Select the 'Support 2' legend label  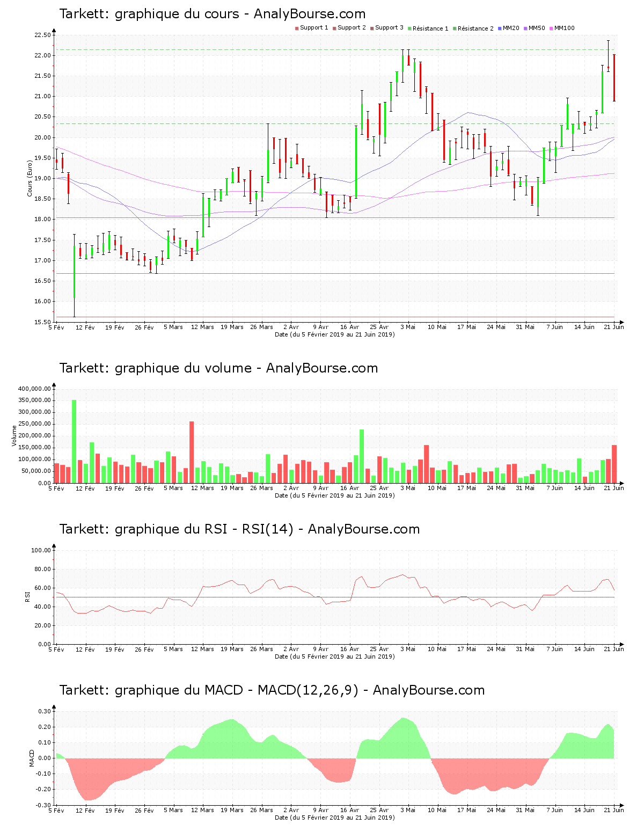[352, 28]
